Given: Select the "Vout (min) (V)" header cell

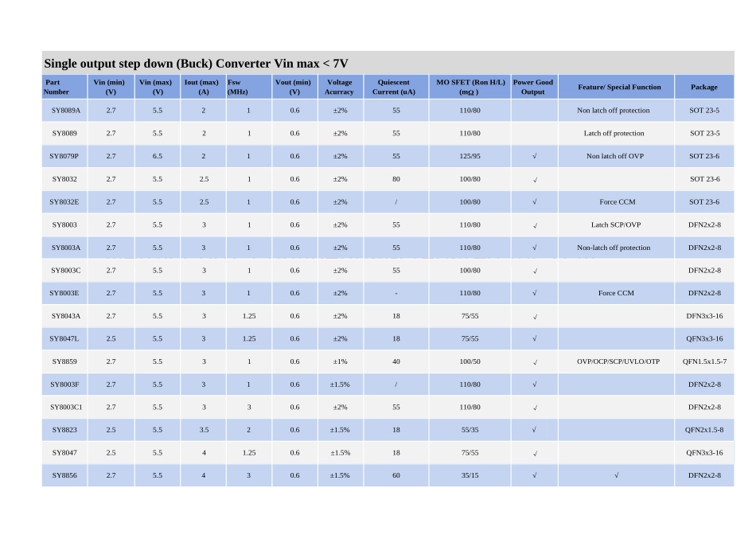Looking at the screenshot, I should click(x=294, y=87).
